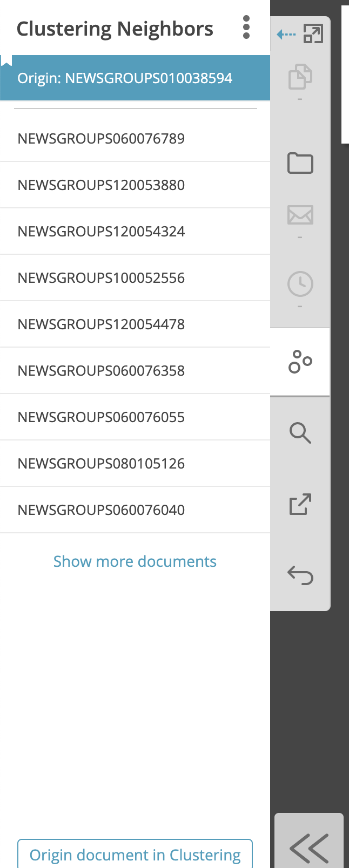349x868 pixels.
Task: Click the recent history clock icon
Action: pyautogui.click(x=300, y=283)
